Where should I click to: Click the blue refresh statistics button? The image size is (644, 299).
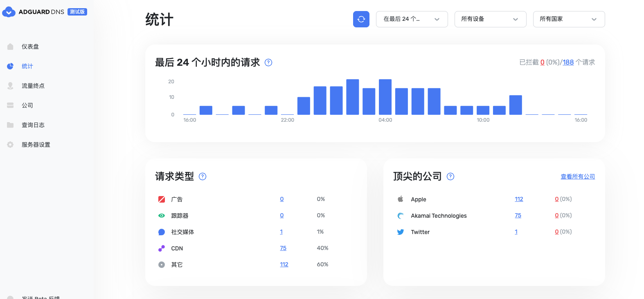point(361,19)
